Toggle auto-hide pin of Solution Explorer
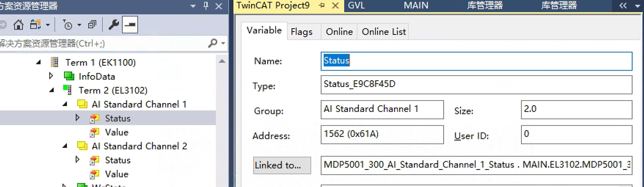Viewport: 644px width, 187px height. point(206,6)
